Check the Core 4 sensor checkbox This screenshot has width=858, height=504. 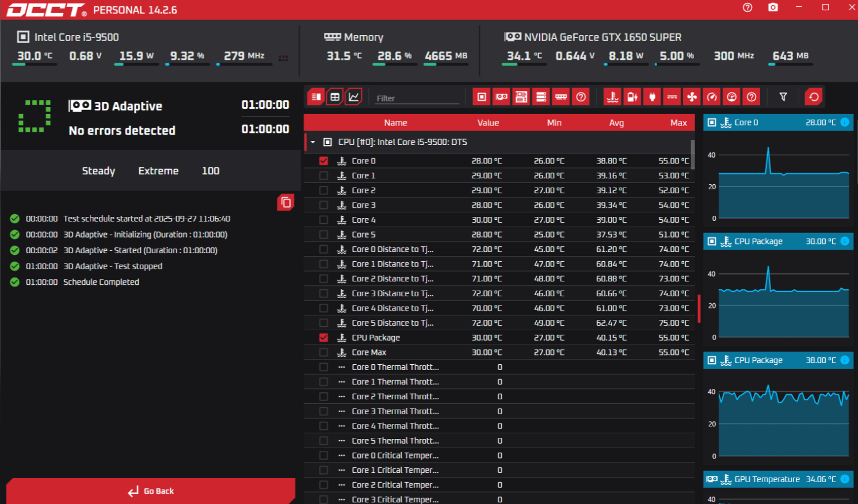(323, 220)
